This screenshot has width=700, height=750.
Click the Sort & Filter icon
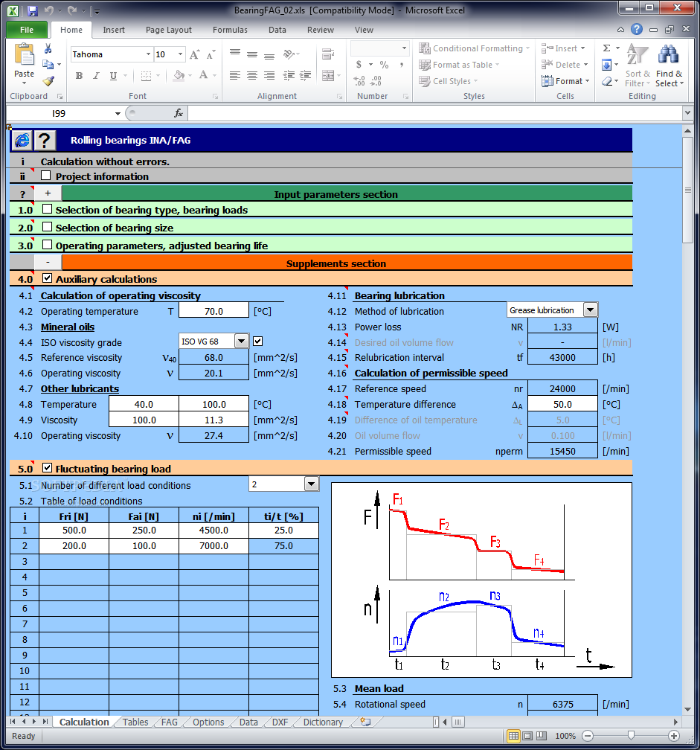coord(638,54)
